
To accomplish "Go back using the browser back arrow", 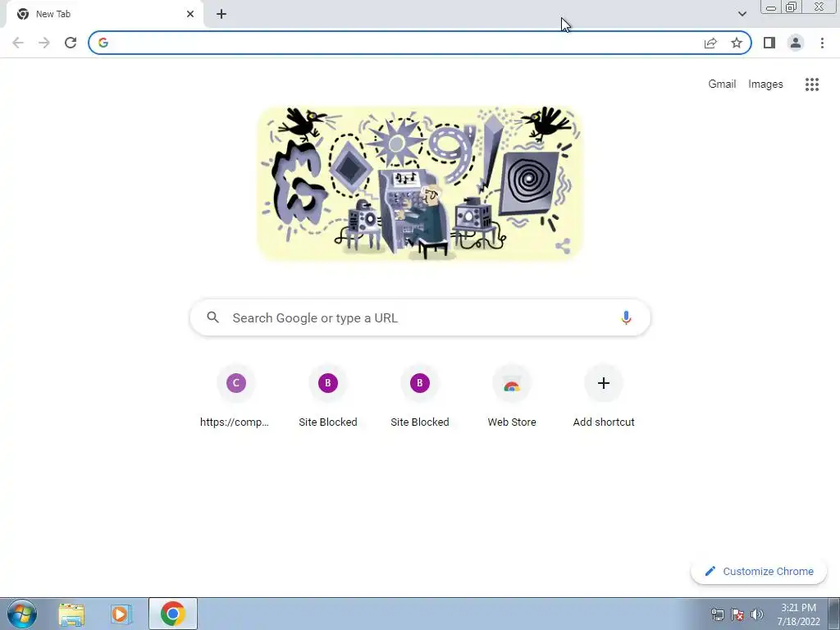I will click(18, 43).
